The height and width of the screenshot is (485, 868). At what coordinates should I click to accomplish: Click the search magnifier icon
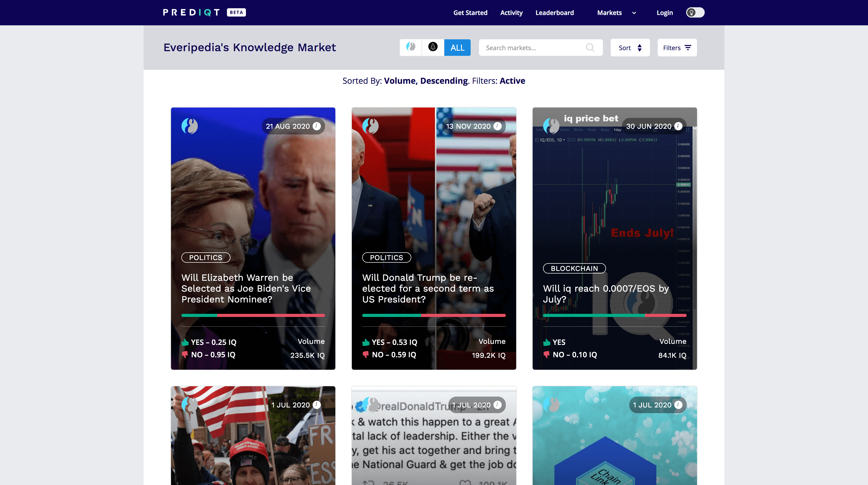[590, 48]
